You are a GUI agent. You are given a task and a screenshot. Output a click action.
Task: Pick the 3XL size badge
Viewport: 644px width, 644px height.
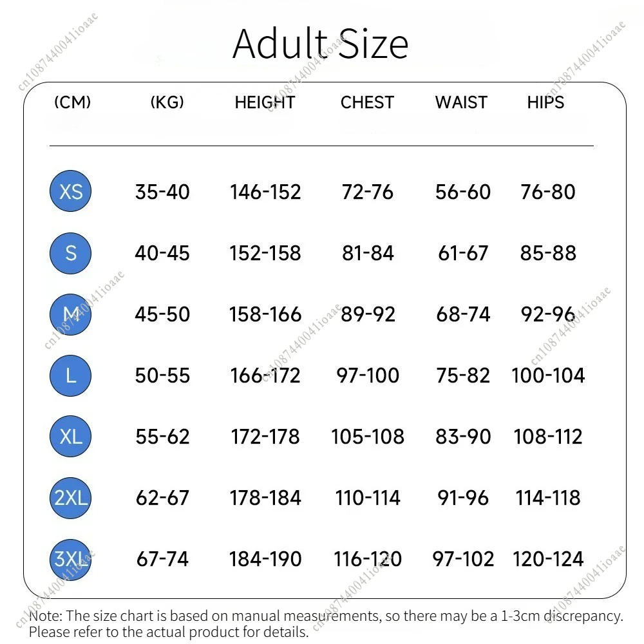pos(71,559)
